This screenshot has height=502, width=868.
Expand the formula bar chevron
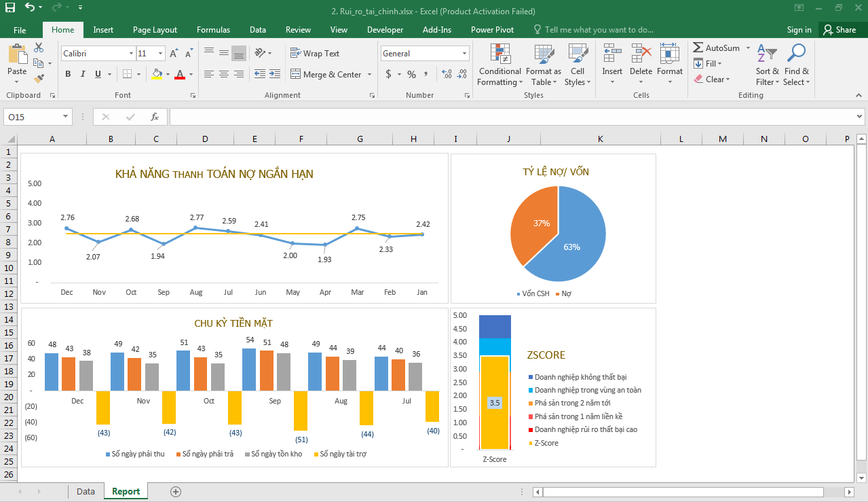(860, 117)
